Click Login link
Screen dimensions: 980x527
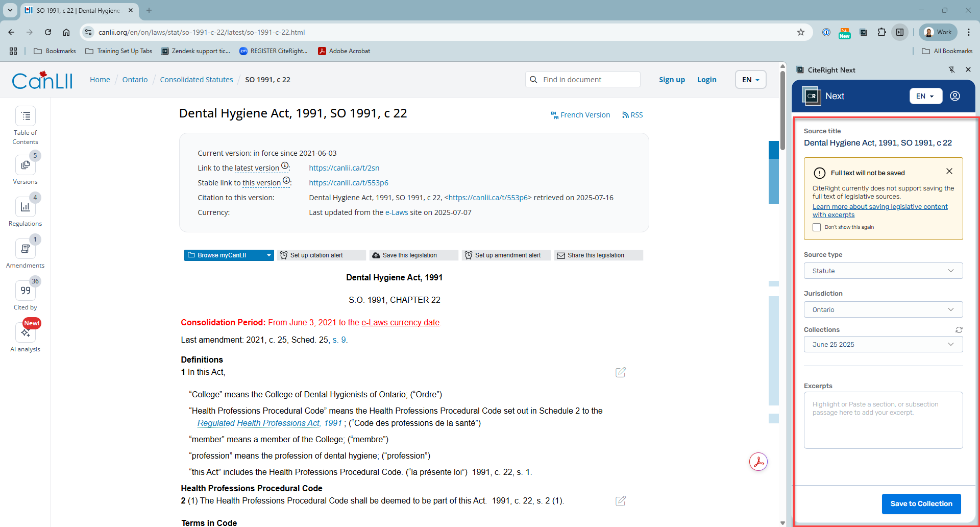[x=707, y=80]
